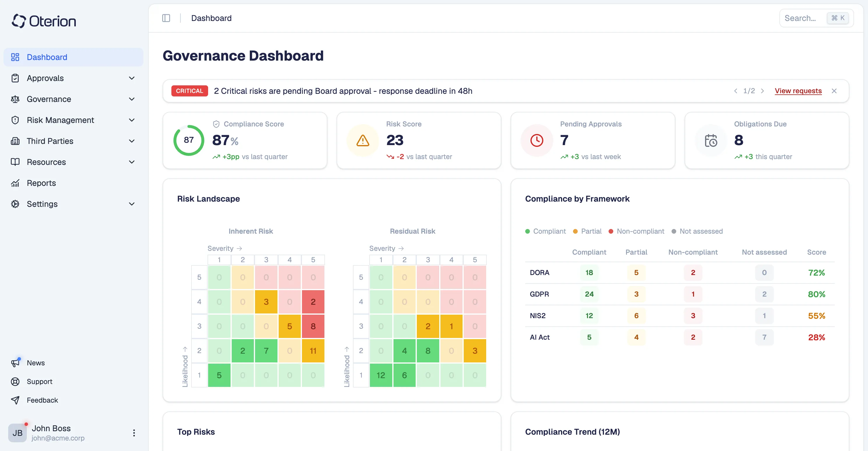Open Dashboard in the sidebar
Image resolution: width=868 pixels, height=451 pixels.
(73, 57)
